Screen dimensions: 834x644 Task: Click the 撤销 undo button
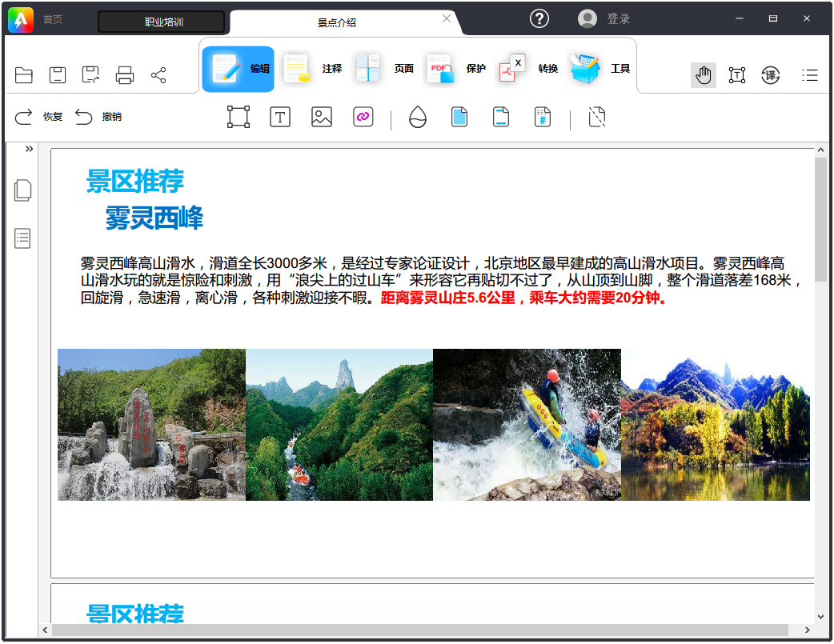(x=98, y=117)
